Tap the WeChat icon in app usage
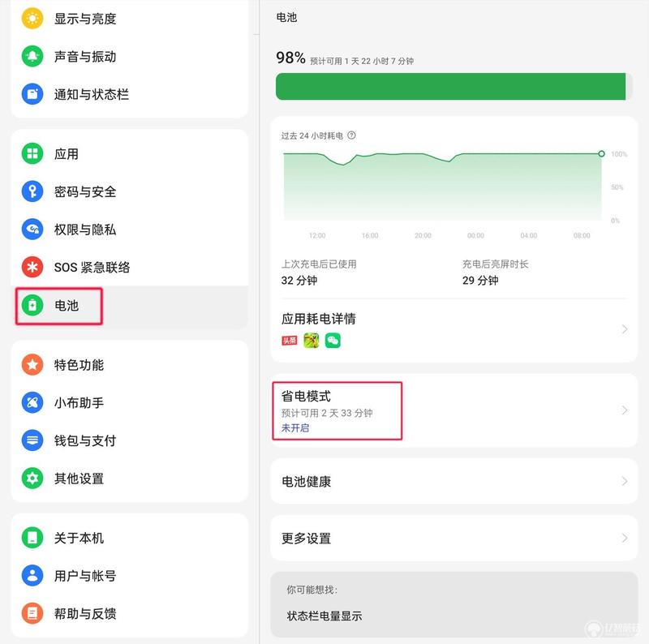This screenshot has height=644, width=649. pyautogui.click(x=333, y=341)
